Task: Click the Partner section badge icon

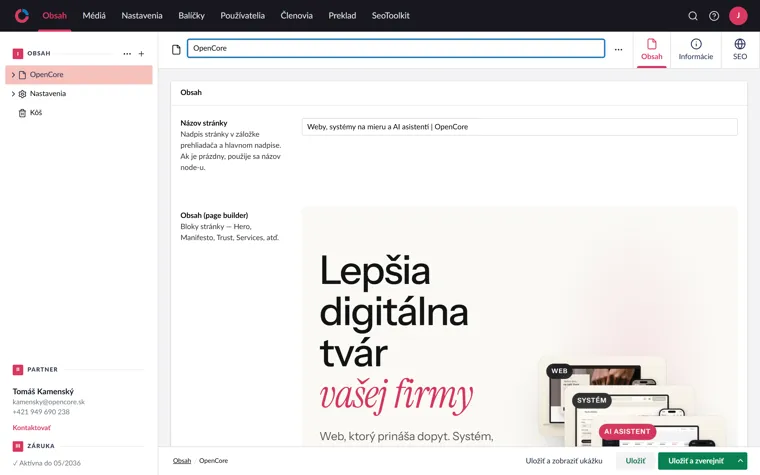Action: [x=18, y=370]
